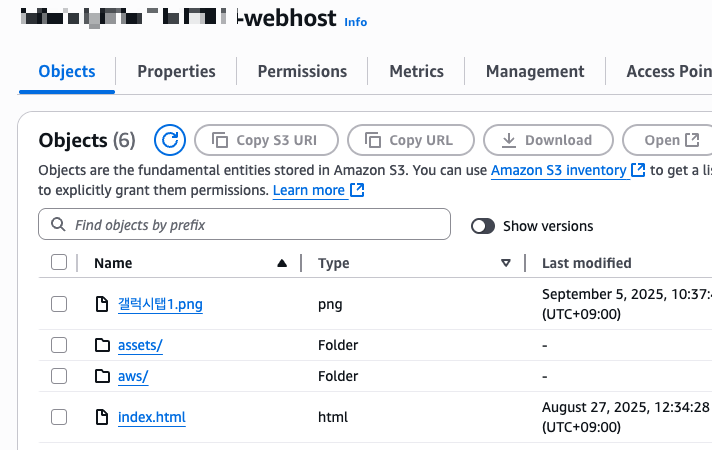This screenshot has height=450, width=712.
Task: Click the folder icon beside assets/
Action: (x=102, y=345)
